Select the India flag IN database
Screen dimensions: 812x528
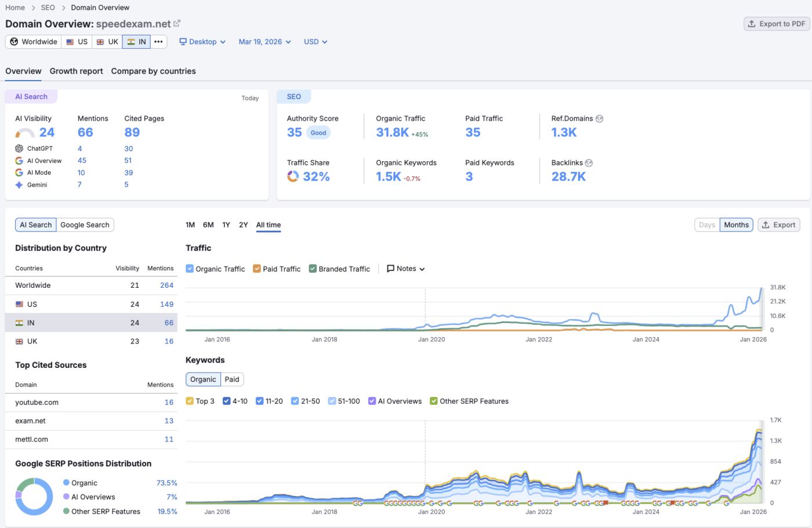tap(136, 42)
